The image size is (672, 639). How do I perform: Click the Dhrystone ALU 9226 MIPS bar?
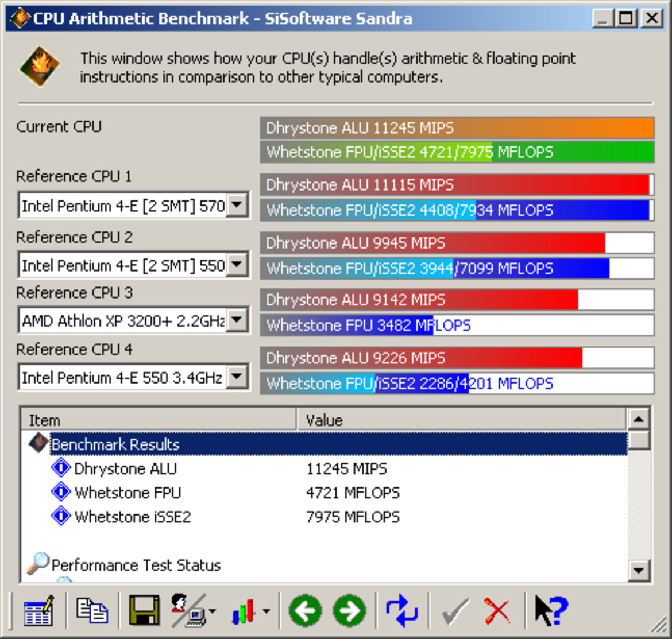(x=457, y=358)
